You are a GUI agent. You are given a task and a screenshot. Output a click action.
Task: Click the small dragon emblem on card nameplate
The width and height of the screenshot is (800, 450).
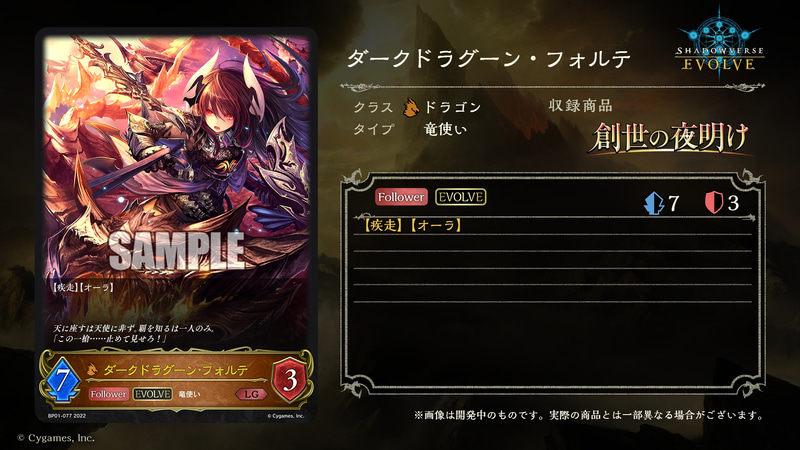tap(92, 369)
